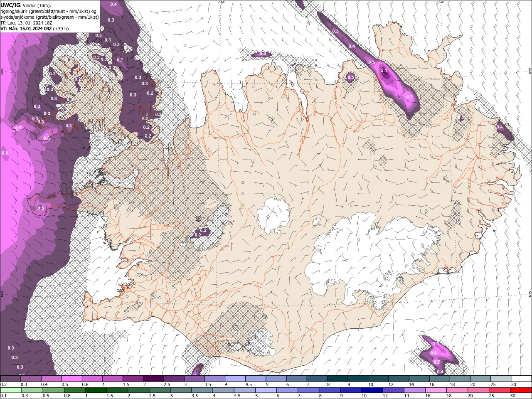The image size is (532, 399).
Task: Click the 2.1 precipitation value on the map
Action: click(x=384, y=71)
